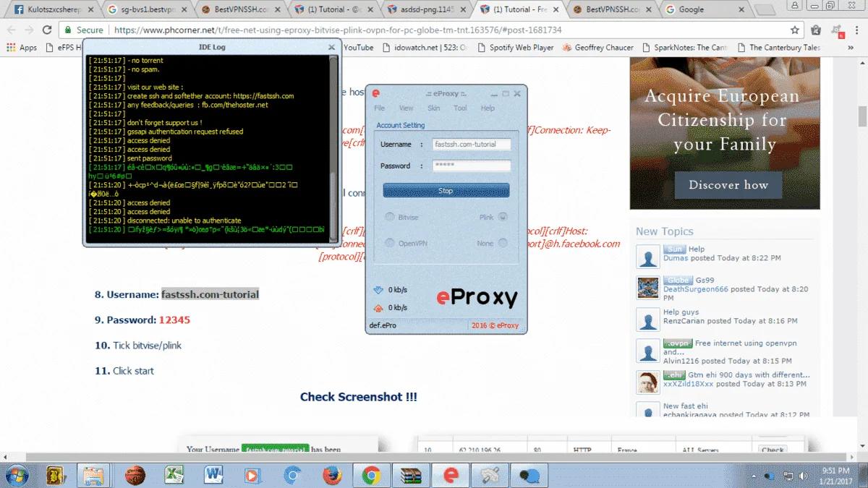Launch Firefox from the taskbar
The image size is (868, 488).
[x=332, y=475]
